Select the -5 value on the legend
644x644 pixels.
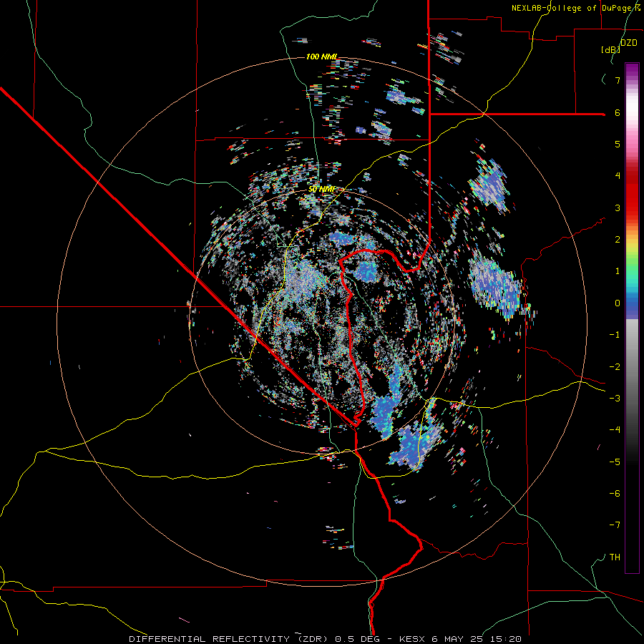coord(615,462)
